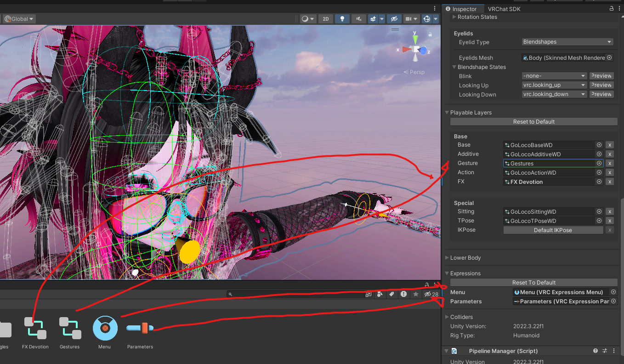Clear the Additive layer with its x button

coord(609,154)
